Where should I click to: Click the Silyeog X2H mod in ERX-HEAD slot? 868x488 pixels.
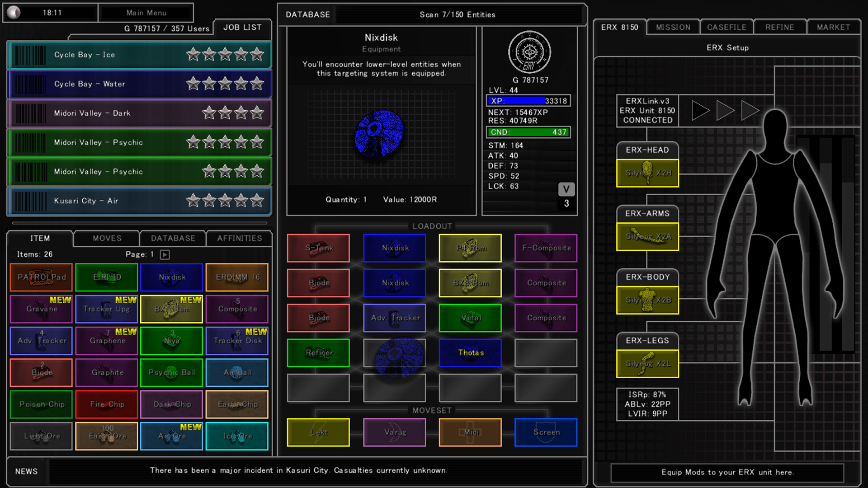click(647, 173)
